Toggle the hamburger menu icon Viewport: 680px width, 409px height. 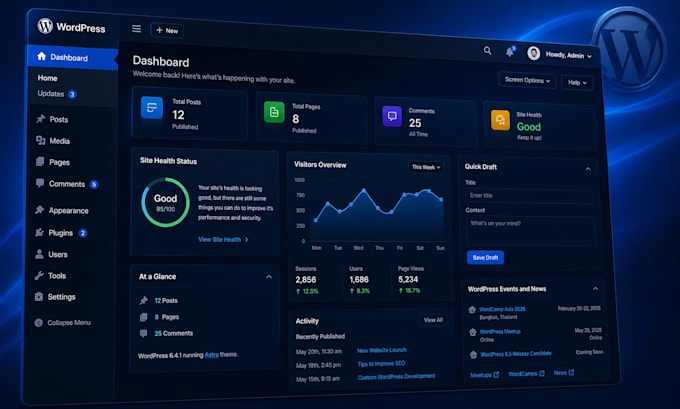(137, 29)
